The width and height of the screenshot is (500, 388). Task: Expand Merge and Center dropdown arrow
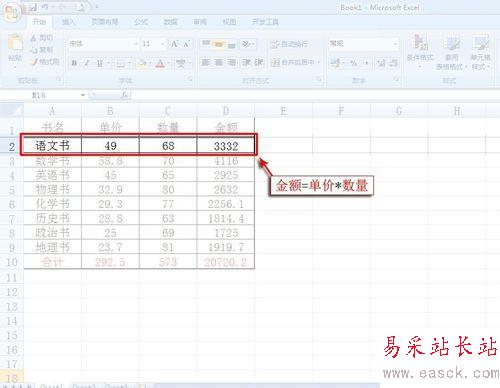coord(318,62)
